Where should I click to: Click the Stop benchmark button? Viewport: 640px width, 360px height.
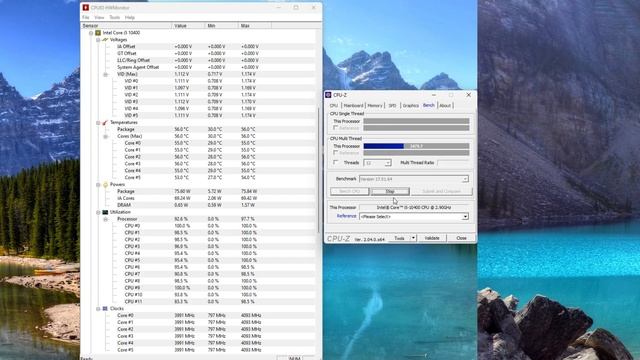[x=390, y=191]
